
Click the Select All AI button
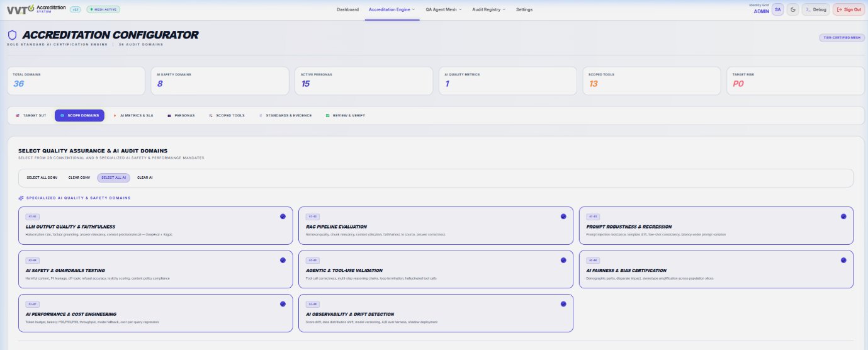click(x=114, y=178)
